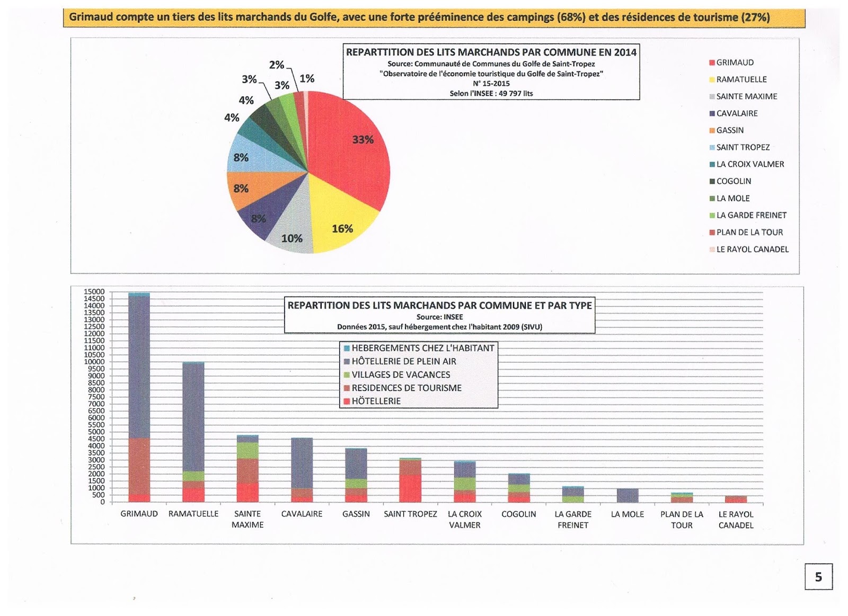Click the RAMATUELLE yellow legend swatch
Image resolution: width=848 pixels, height=616 pixels.
pos(712,80)
